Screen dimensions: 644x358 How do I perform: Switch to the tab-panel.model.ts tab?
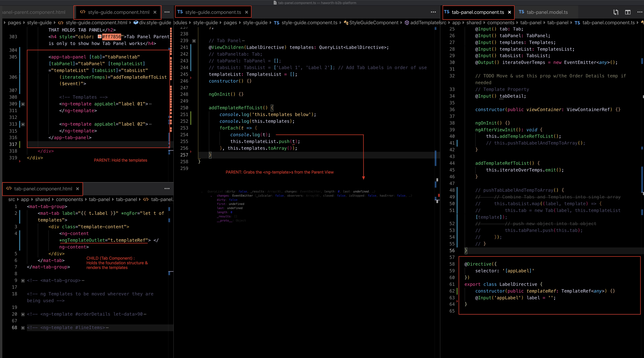click(x=547, y=12)
